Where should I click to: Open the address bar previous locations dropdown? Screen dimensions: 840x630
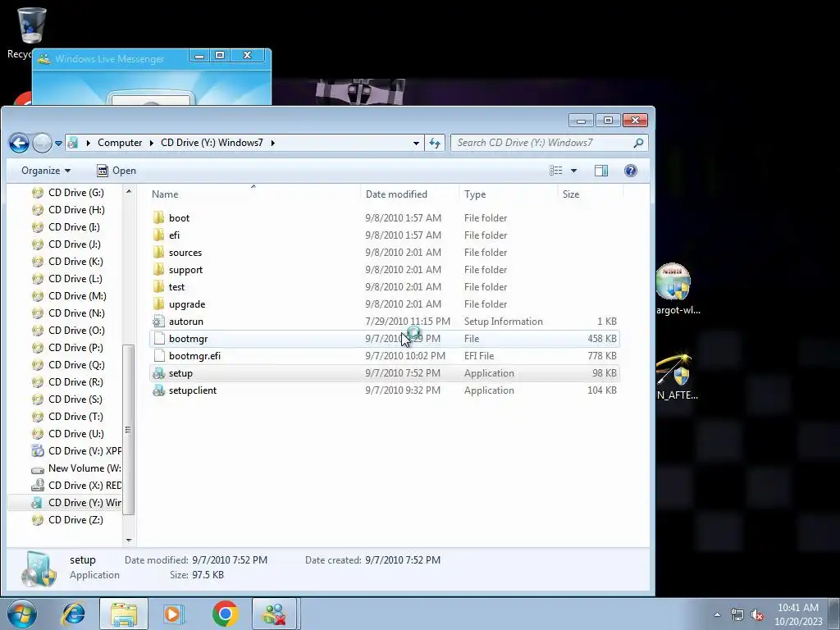coord(416,143)
